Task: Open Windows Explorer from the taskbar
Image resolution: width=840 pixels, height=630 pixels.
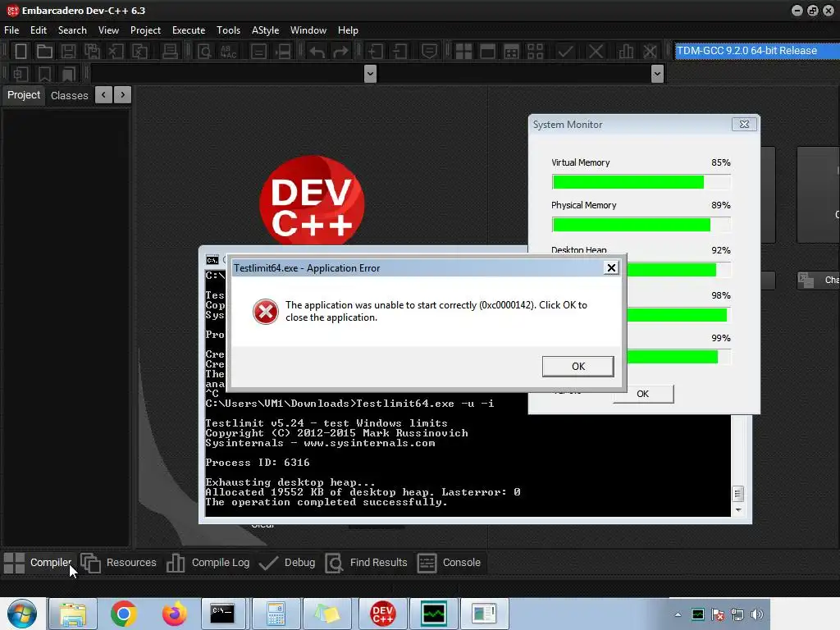Action: (73, 614)
